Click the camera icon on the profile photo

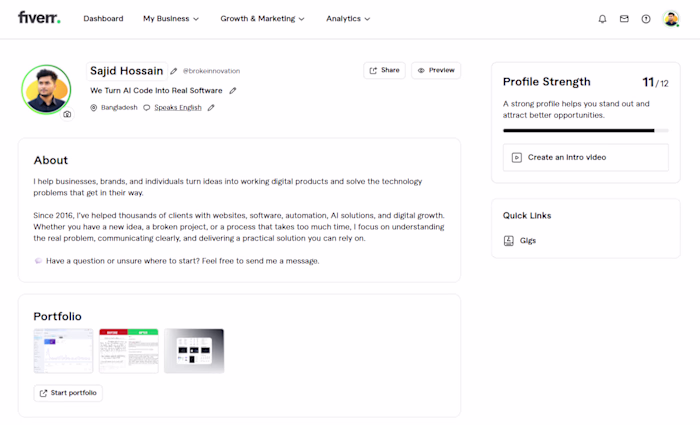click(x=67, y=114)
